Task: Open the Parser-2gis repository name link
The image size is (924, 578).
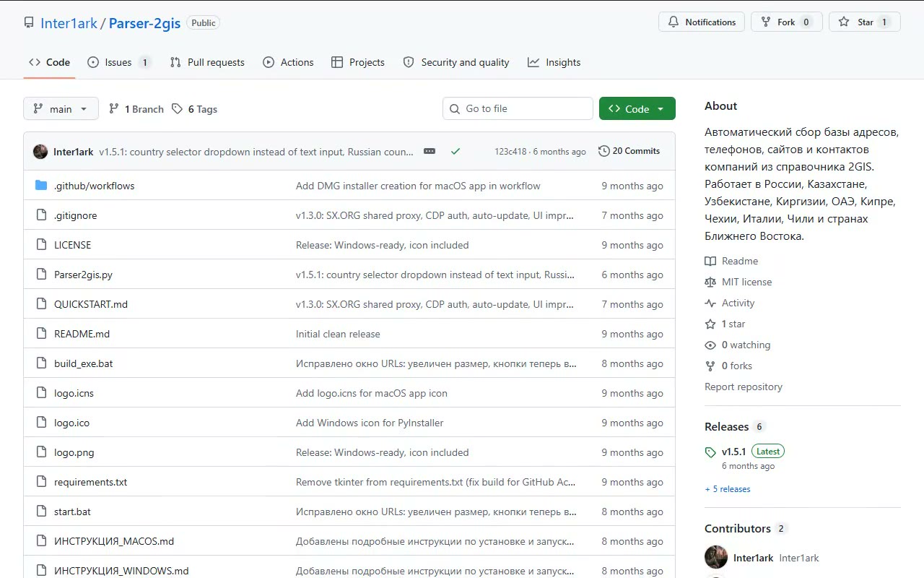Action: pos(144,23)
